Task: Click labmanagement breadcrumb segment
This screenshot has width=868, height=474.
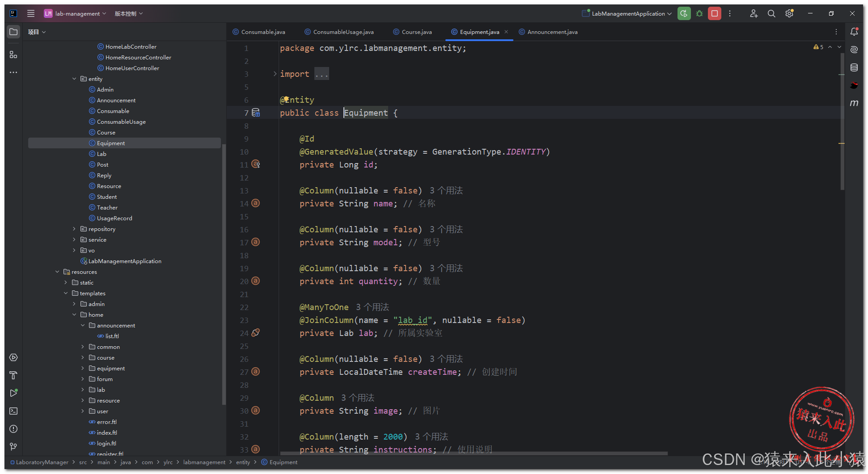Action: (x=204, y=462)
